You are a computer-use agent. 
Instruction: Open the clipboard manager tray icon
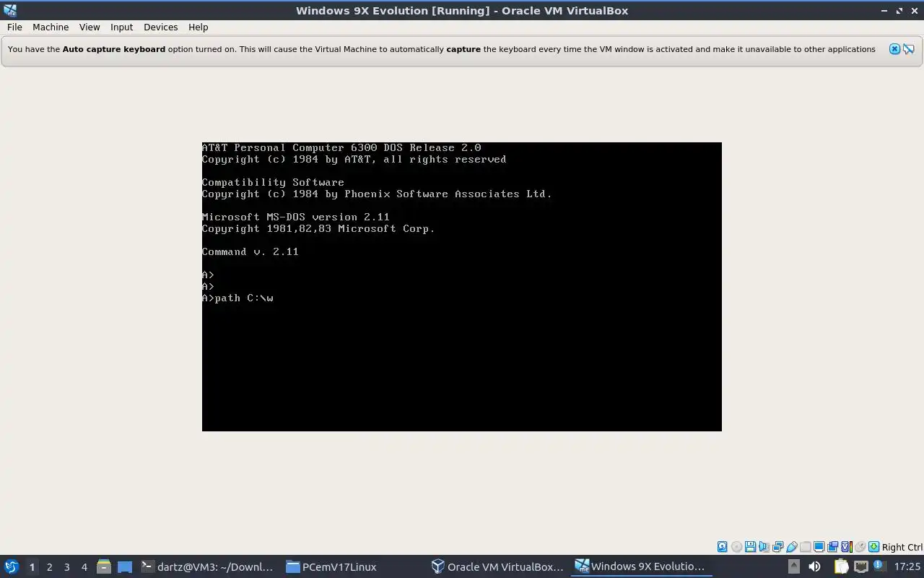click(x=841, y=566)
